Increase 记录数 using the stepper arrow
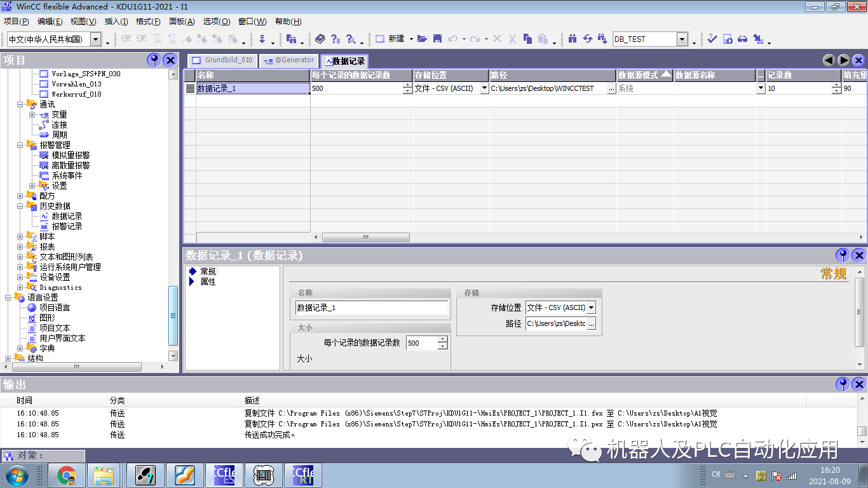 (836, 85)
